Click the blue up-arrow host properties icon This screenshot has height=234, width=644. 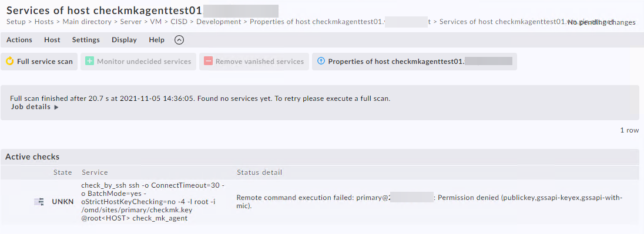coord(321,62)
